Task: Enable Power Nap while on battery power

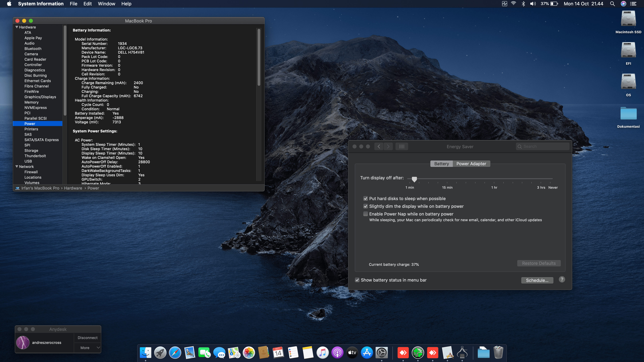Action: pyautogui.click(x=365, y=214)
